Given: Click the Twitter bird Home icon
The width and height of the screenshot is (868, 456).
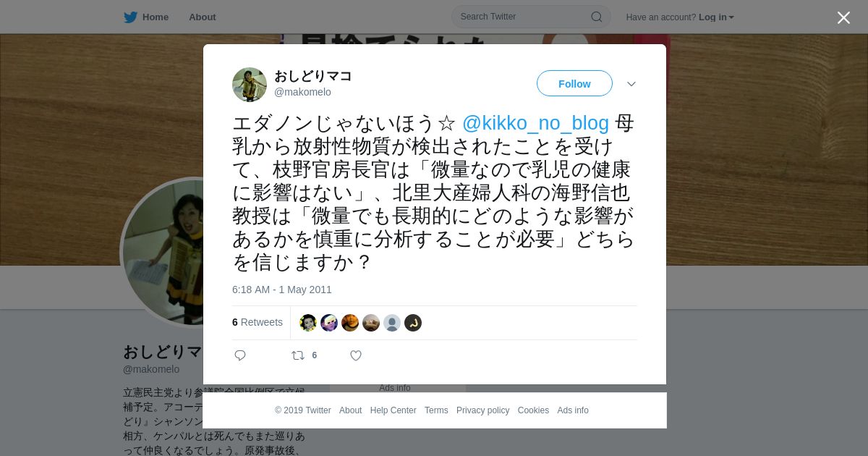Looking at the screenshot, I should coord(130,17).
